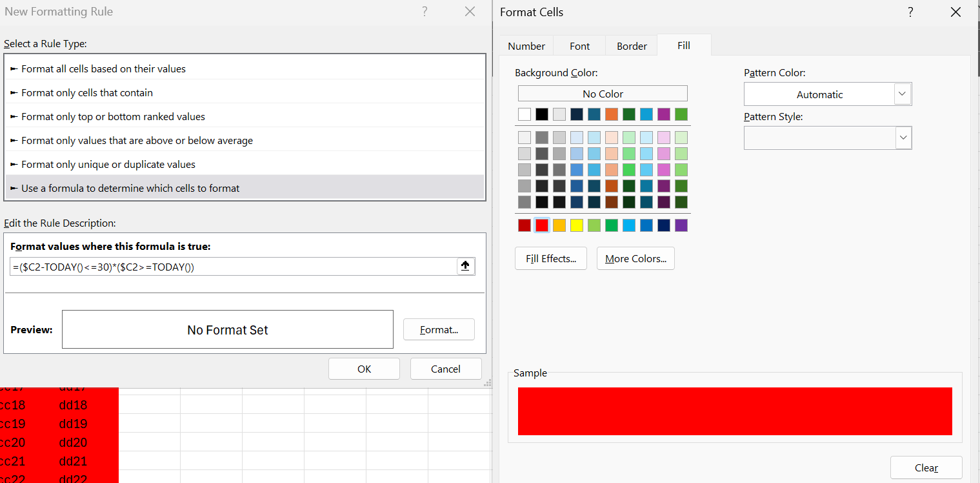
Task: Pick the dark navy swatch in standard colors row
Action: coord(664,225)
